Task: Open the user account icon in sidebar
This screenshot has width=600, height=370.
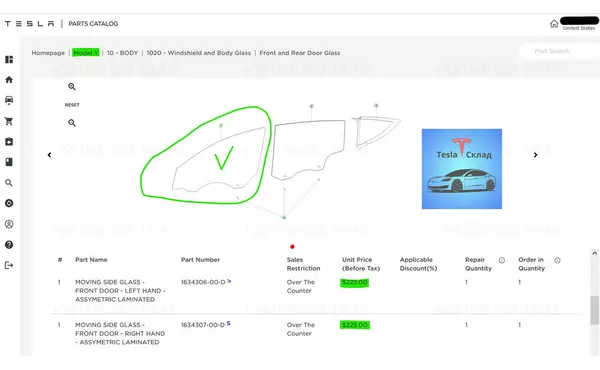Action: [x=9, y=224]
